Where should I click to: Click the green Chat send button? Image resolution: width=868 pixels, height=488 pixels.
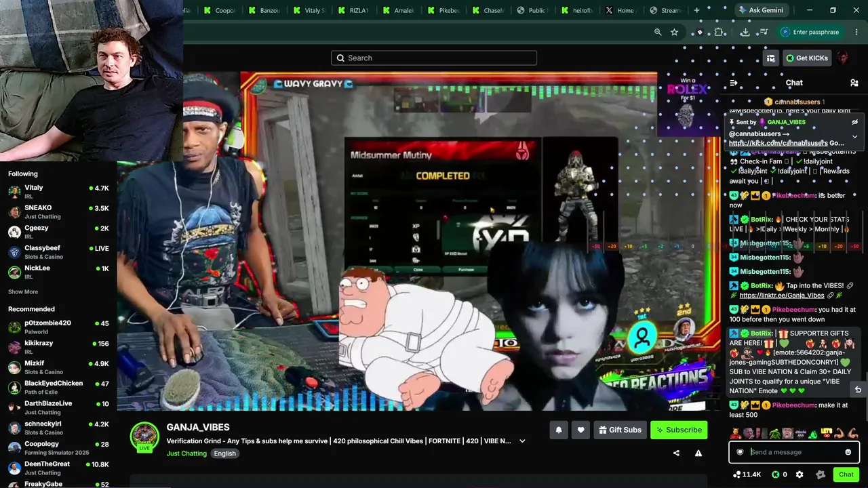point(846,474)
